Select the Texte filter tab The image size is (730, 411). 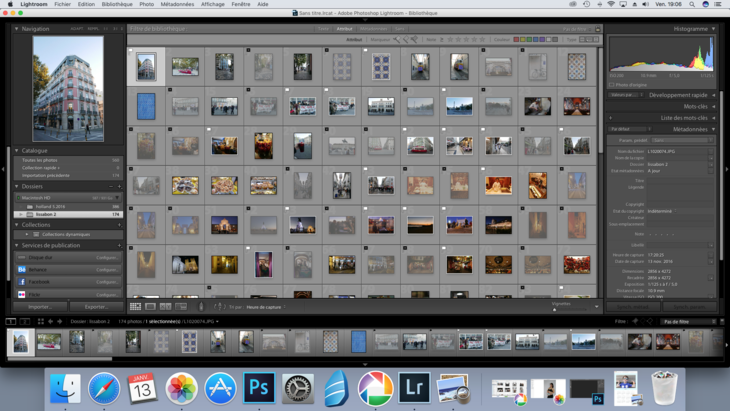(323, 29)
